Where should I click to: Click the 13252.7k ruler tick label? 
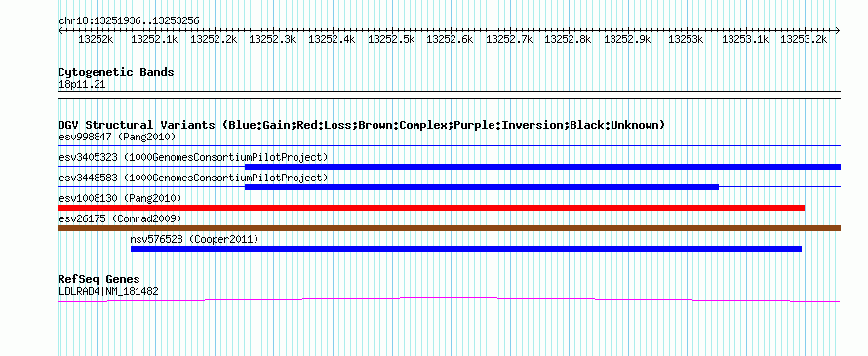click(x=509, y=40)
